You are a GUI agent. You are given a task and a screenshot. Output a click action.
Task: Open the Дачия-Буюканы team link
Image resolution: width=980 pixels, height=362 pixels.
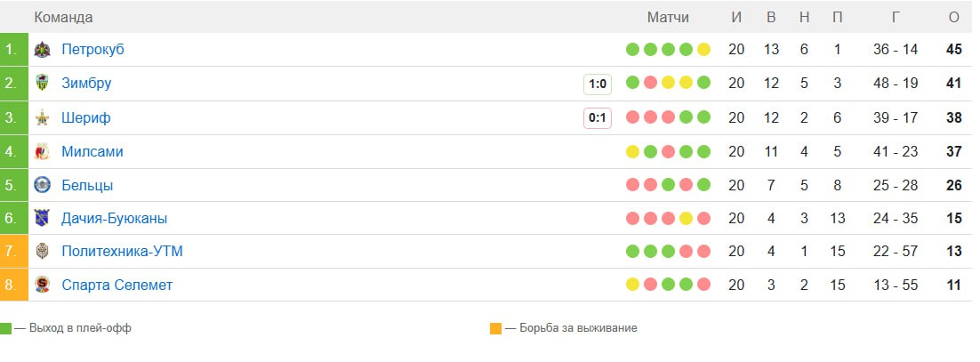click(x=114, y=219)
